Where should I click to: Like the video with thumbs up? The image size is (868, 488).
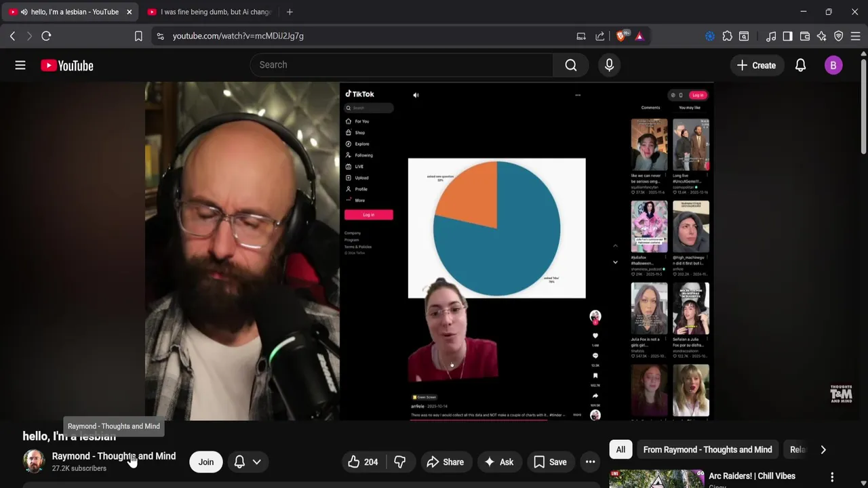(363, 462)
